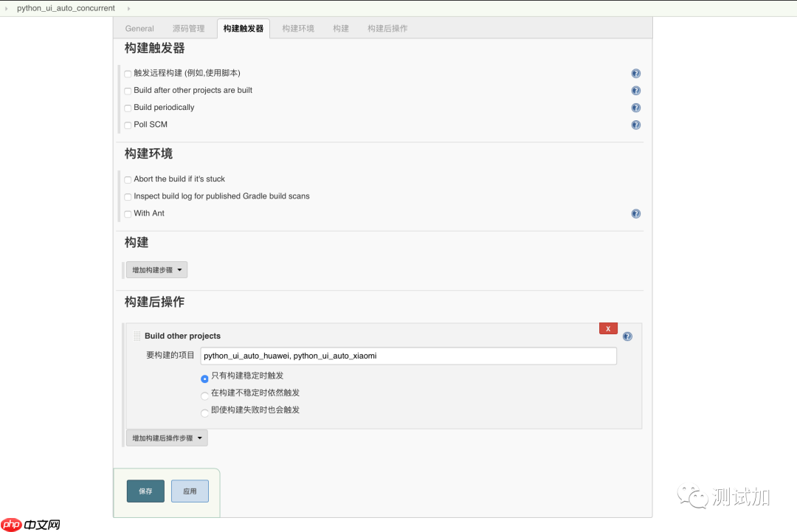Switch to the 构建环境 tab

[297, 28]
